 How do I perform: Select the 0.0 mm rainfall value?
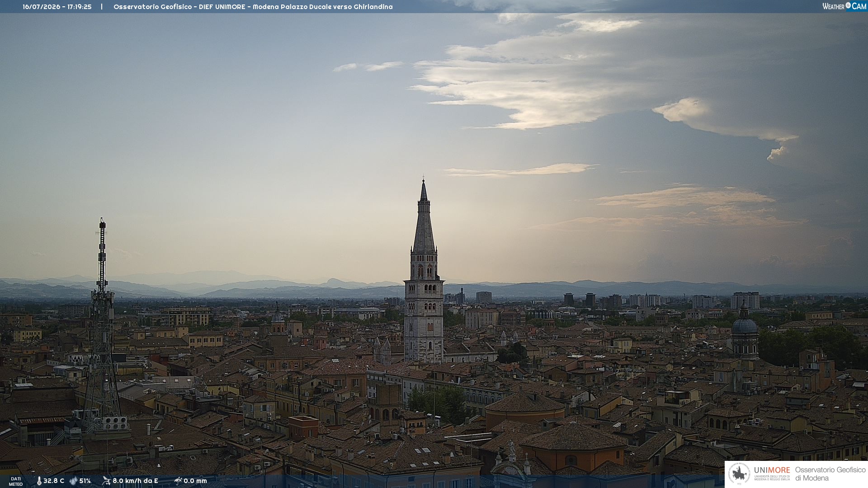(x=195, y=481)
